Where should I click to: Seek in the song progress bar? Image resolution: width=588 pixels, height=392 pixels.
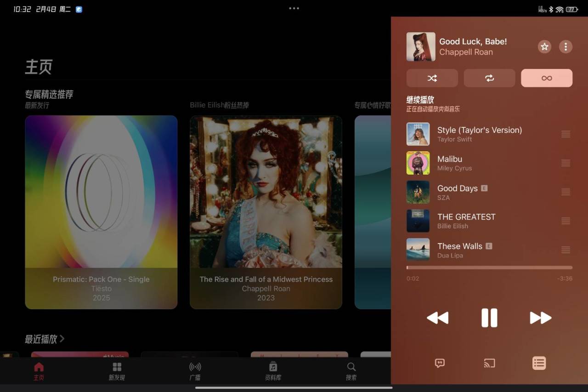pos(489,267)
